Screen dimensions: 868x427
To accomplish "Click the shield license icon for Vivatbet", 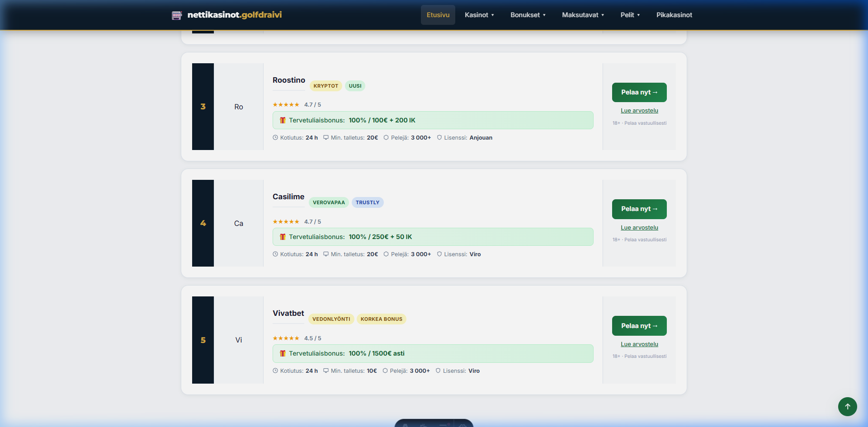I will (x=438, y=371).
